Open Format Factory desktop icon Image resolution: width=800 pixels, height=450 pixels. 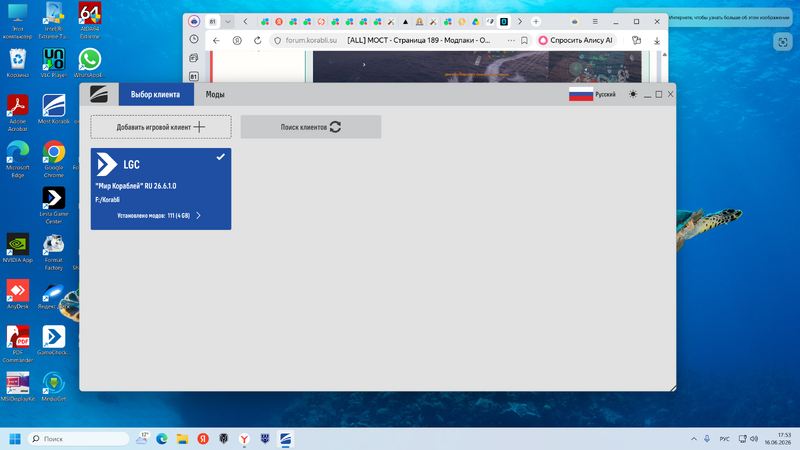click(54, 252)
